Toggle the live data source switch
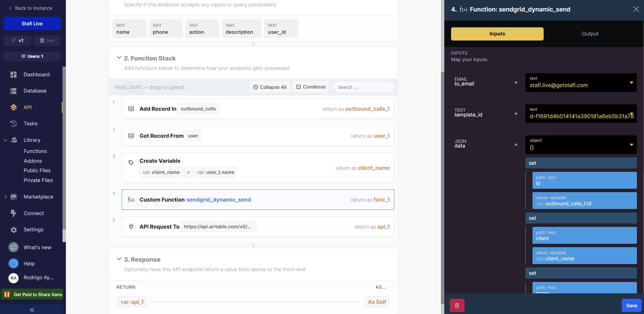 pyautogui.click(x=47, y=41)
